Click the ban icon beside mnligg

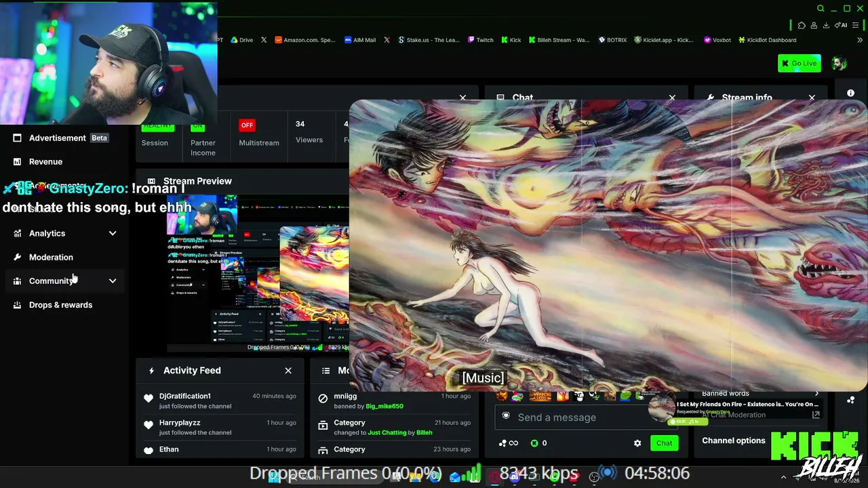click(323, 399)
